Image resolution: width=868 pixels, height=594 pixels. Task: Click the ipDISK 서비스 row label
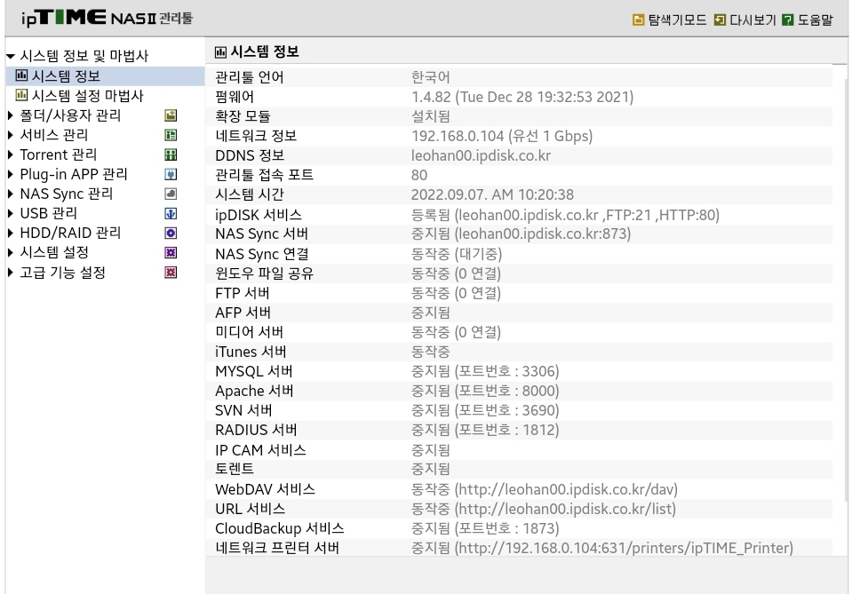coord(259,215)
